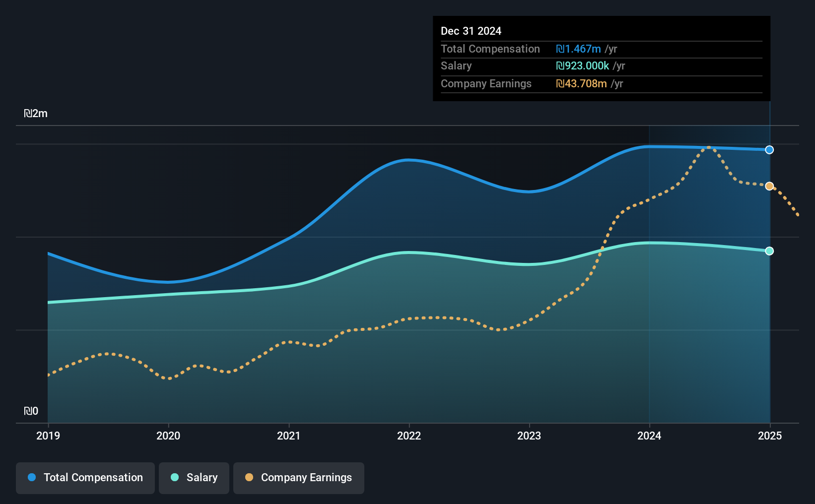Click the Company Earnings tooltip row label
This screenshot has width=815, height=504.
pyautogui.click(x=486, y=84)
